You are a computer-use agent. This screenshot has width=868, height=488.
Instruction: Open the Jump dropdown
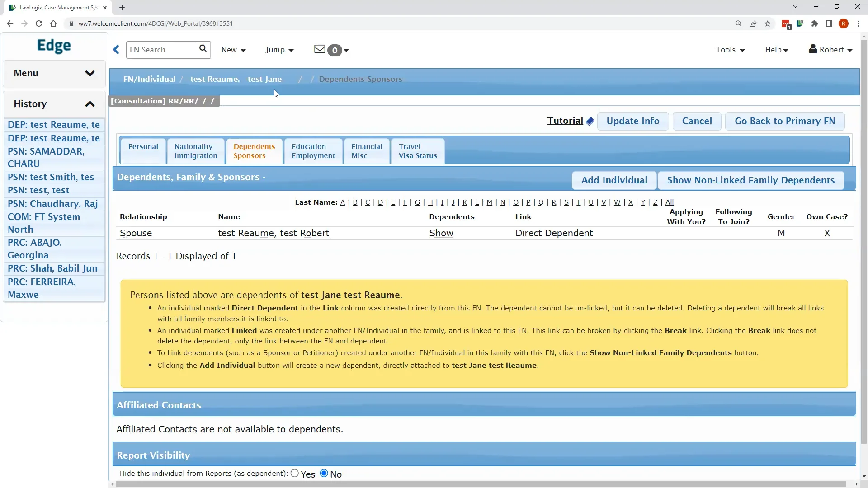pos(280,50)
